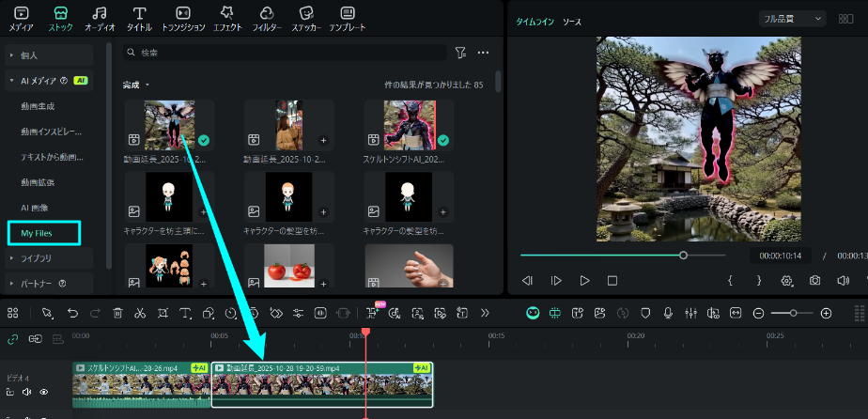
Task: Select the first 動画延長 winged figure thumbnail
Action: (169, 125)
